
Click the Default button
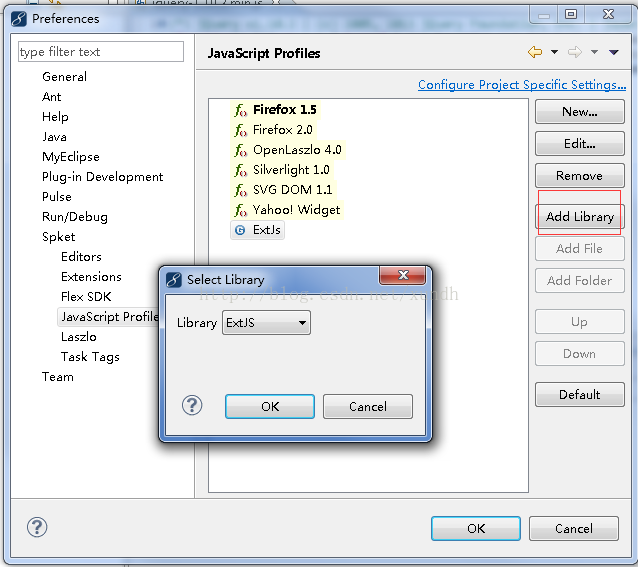point(580,395)
